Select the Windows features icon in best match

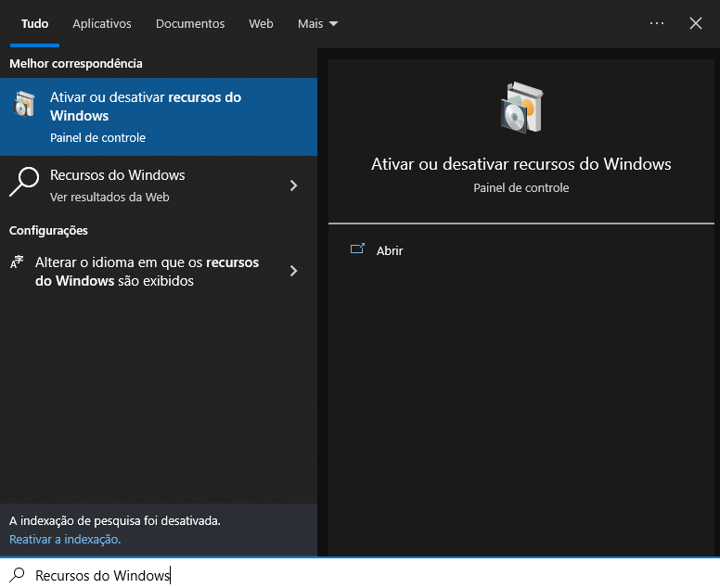pyautogui.click(x=24, y=104)
